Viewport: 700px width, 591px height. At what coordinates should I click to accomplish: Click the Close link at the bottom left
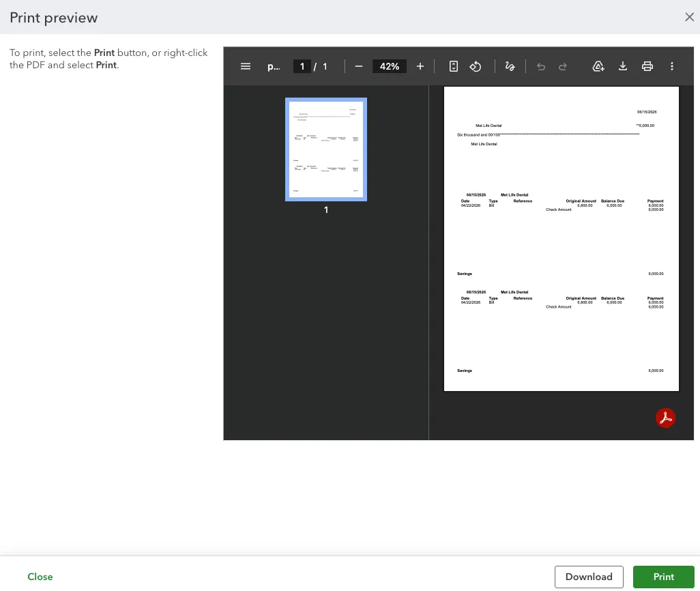[40, 577]
